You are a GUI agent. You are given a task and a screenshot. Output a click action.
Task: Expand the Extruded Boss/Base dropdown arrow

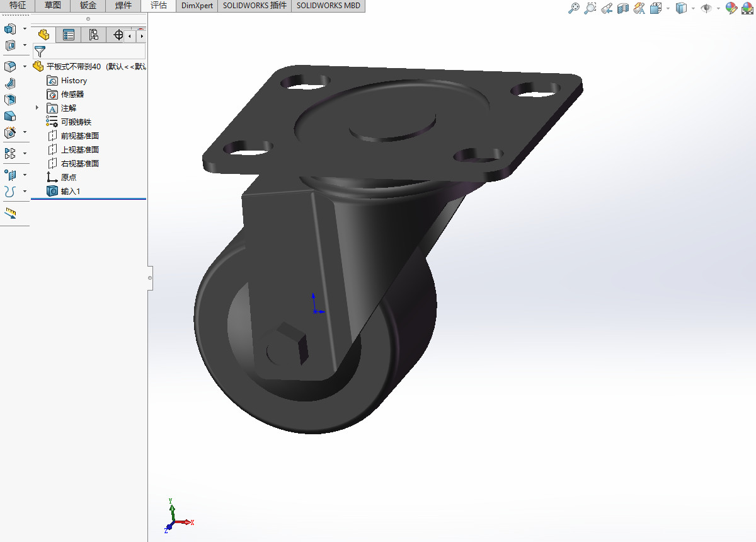click(x=25, y=29)
